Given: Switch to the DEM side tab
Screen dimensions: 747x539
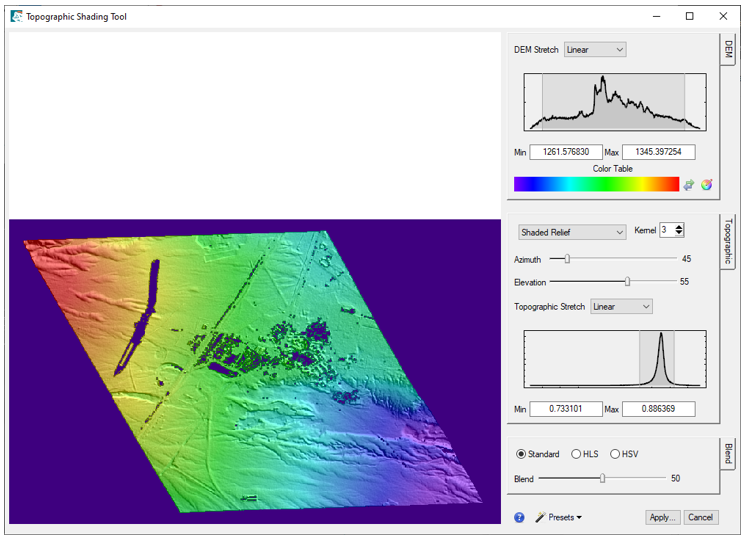Looking at the screenshot, I should (x=729, y=51).
